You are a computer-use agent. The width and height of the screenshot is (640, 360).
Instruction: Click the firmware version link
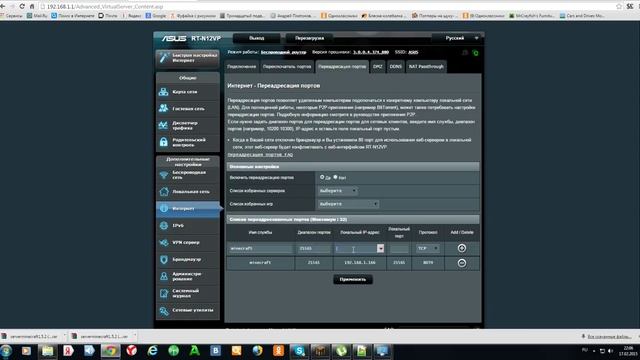[371, 52]
